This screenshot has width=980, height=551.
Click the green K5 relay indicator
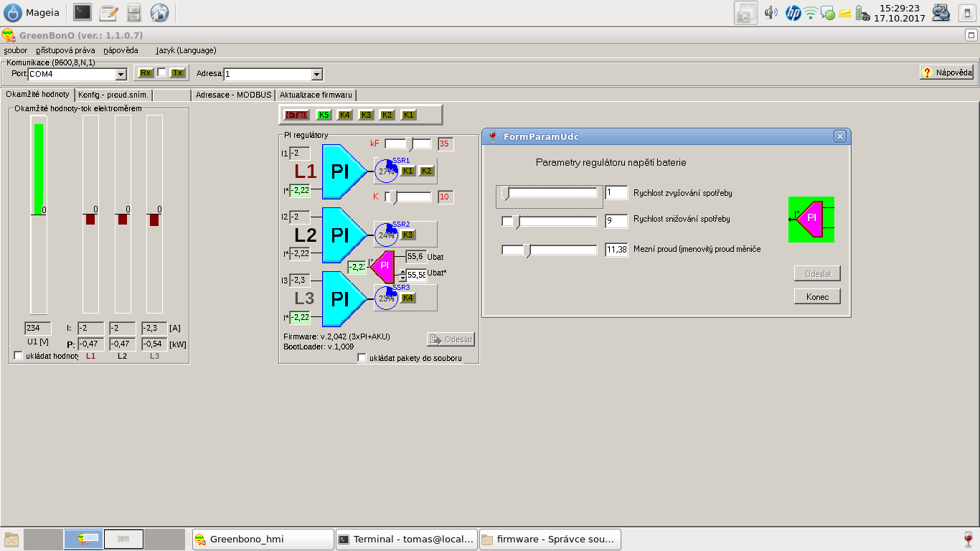324,115
